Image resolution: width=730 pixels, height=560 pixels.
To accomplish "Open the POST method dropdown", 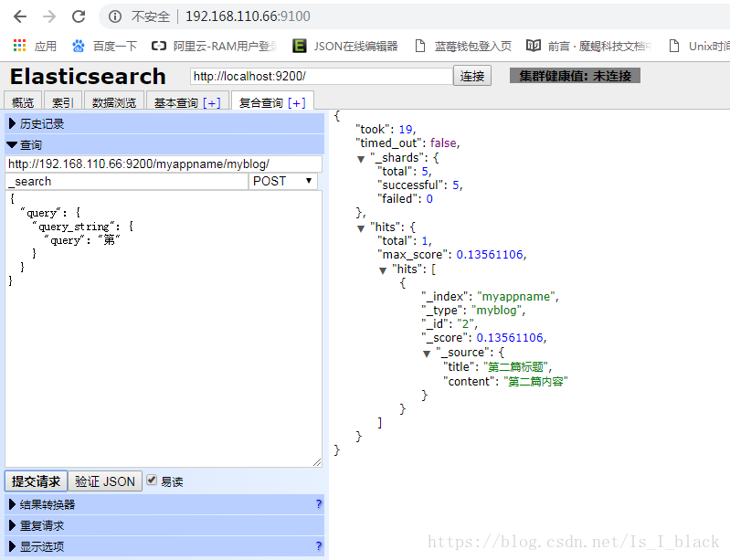I will pyautogui.click(x=283, y=181).
